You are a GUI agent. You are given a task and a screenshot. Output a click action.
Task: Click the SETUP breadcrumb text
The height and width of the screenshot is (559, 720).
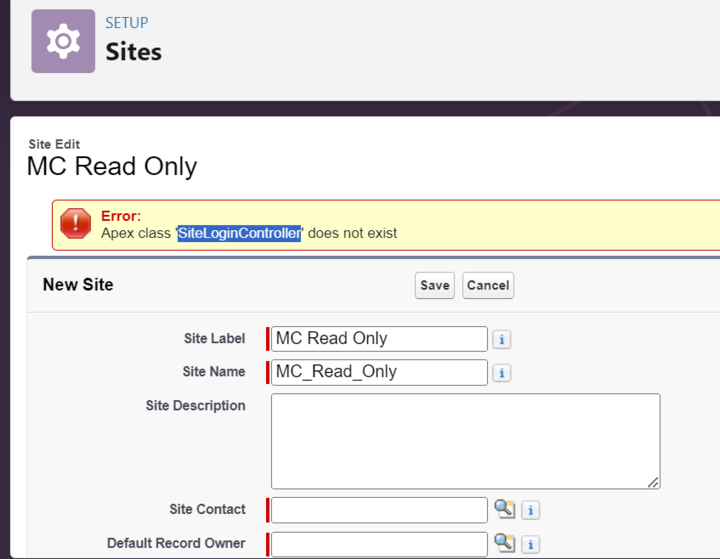[x=127, y=22]
